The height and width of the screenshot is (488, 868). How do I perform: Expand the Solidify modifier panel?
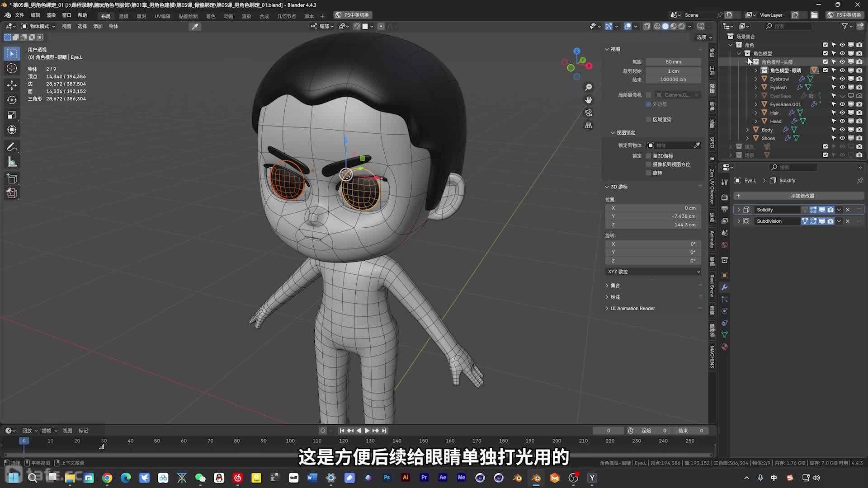[x=739, y=210]
